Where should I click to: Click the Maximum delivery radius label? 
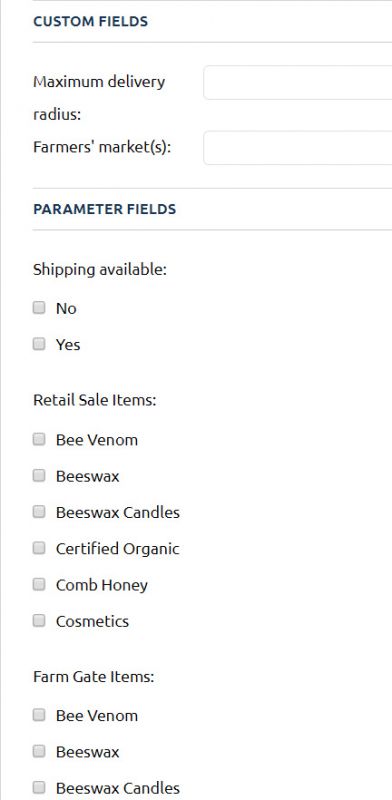click(99, 98)
